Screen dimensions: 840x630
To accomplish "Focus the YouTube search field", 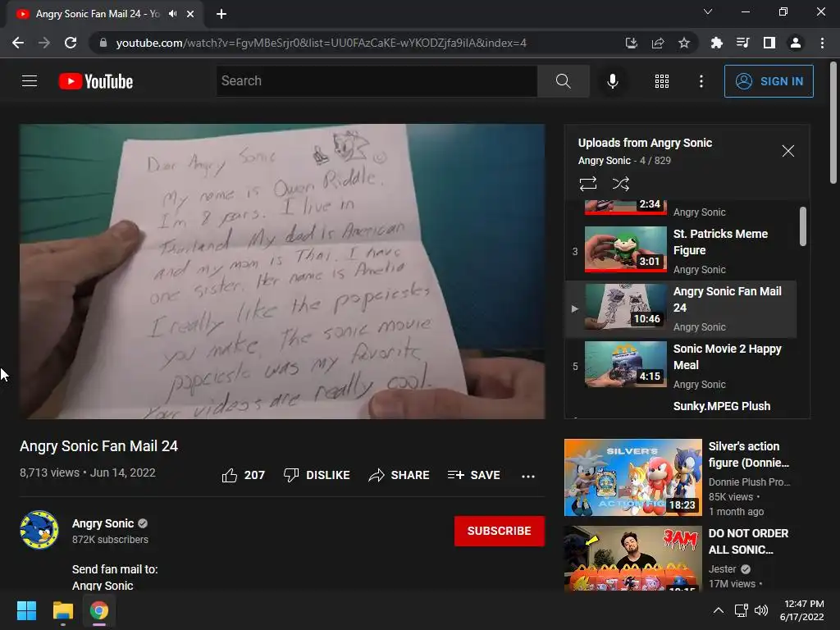I will 377,81.
